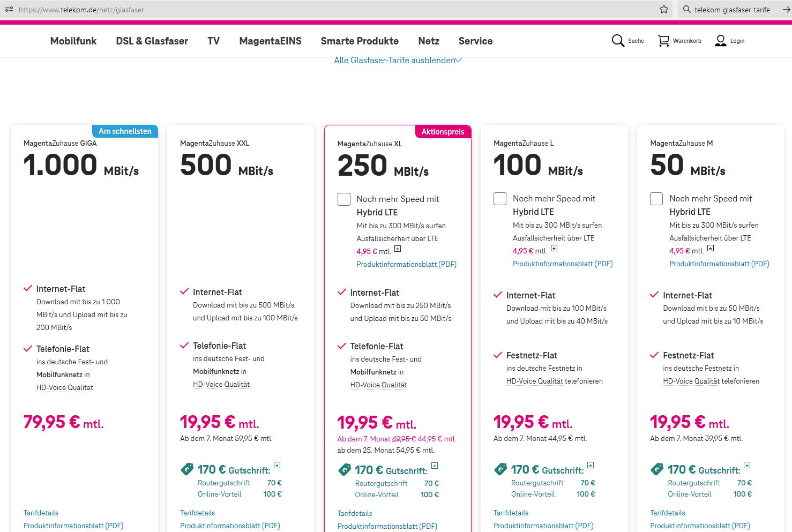Click the XXL Gutschrift price tag icon
792x532 pixels.
point(186,469)
